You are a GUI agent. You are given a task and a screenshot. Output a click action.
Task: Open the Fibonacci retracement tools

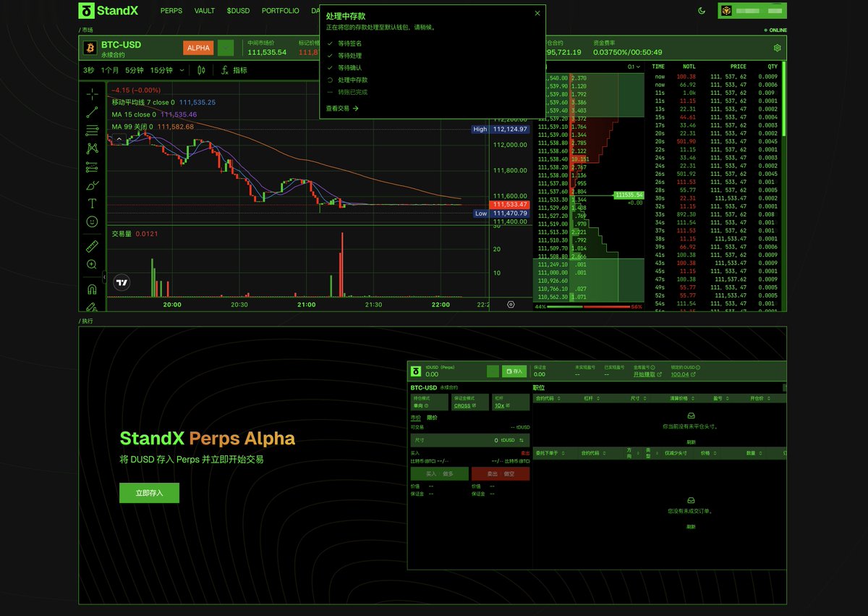(92, 130)
